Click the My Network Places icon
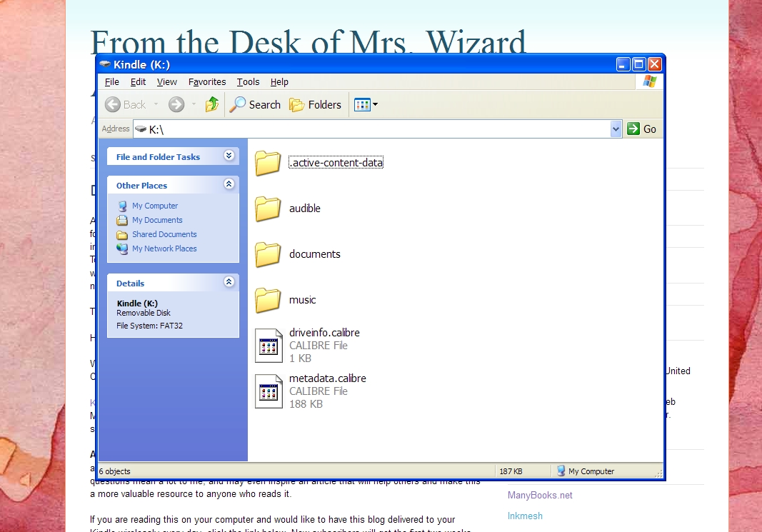762x532 pixels. click(x=122, y=249)
